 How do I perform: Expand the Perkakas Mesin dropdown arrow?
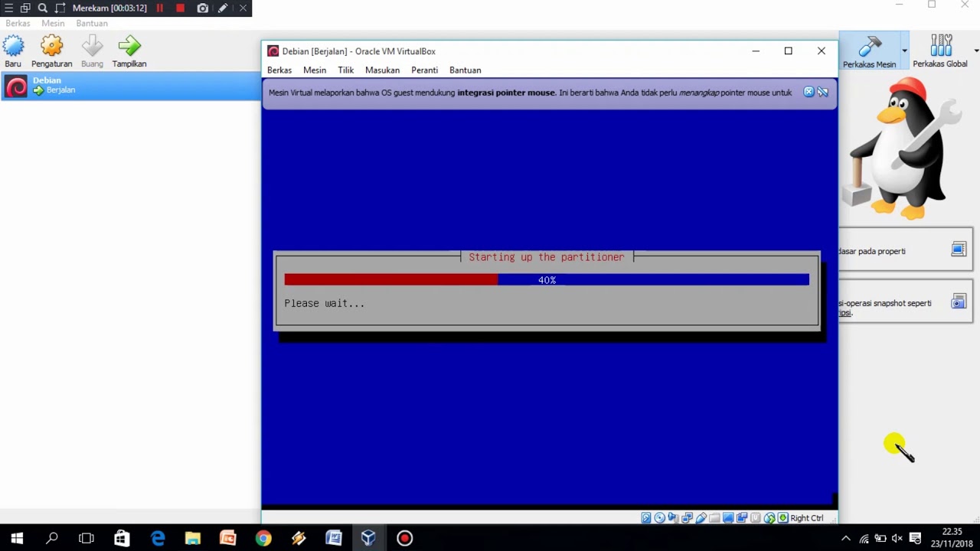904,51
